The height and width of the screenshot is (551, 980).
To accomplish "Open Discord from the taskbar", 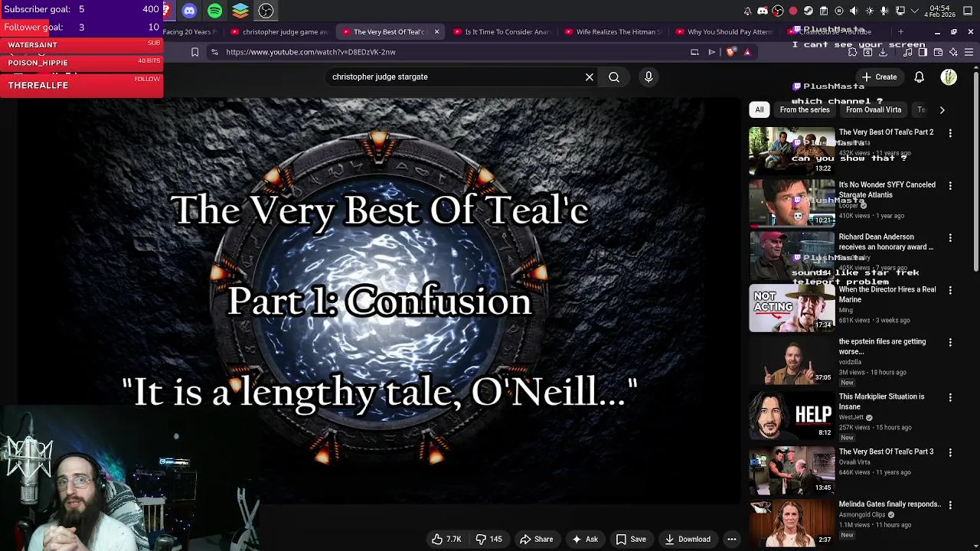I will 189,11.
